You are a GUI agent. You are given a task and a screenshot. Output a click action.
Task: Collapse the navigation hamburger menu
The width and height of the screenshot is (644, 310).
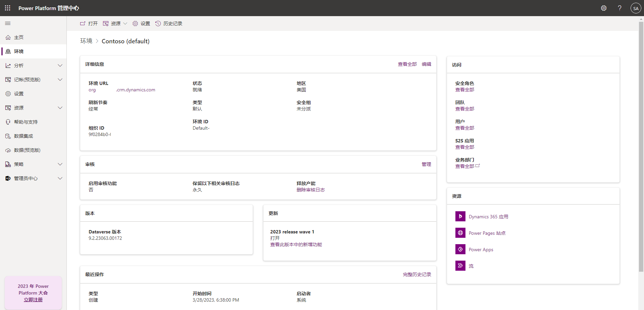tap(8, 24)
